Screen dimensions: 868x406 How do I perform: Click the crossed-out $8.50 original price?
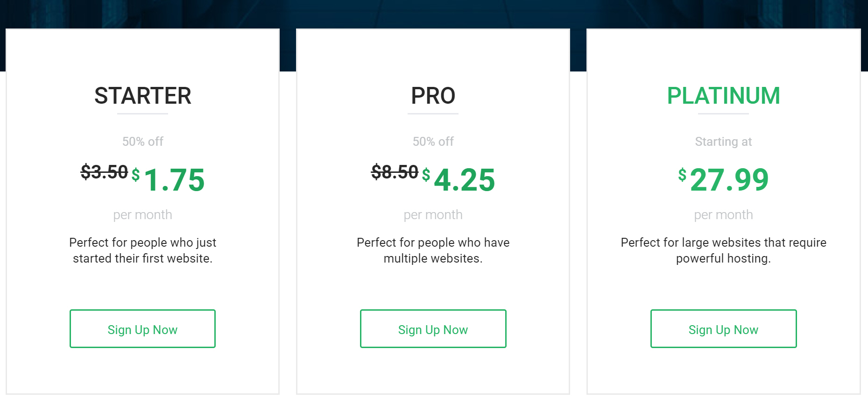coord(394,171)
